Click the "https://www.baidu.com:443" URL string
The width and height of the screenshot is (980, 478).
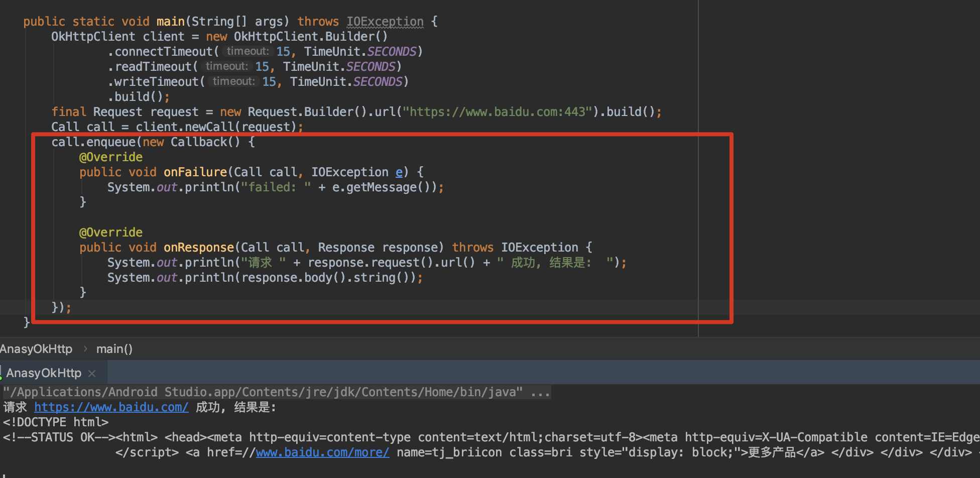point(498,112)
